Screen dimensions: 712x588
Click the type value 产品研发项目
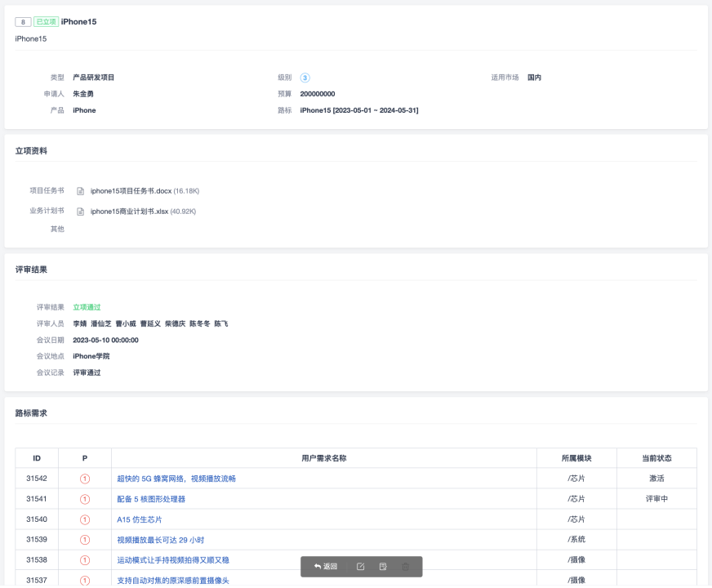click(94, 78)
